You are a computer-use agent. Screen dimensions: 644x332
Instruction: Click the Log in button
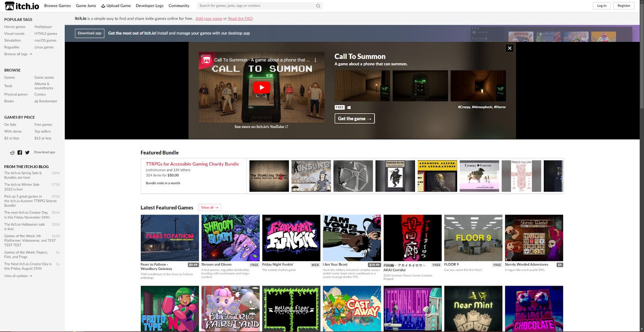tap(602, 6)
